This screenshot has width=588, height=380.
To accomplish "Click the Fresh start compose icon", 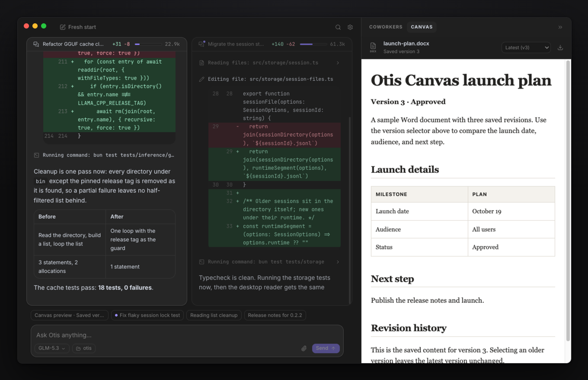I will pyautogui.click(x=62, y=27).
